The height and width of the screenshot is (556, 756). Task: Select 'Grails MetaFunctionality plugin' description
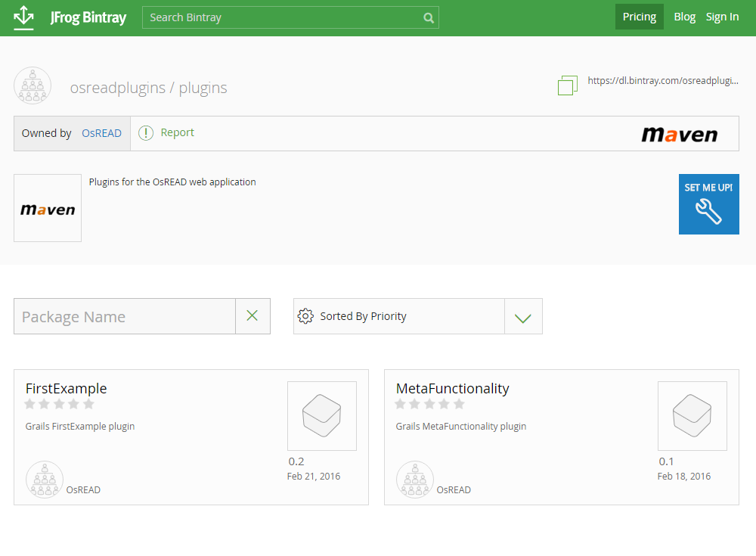pos(461,426)
